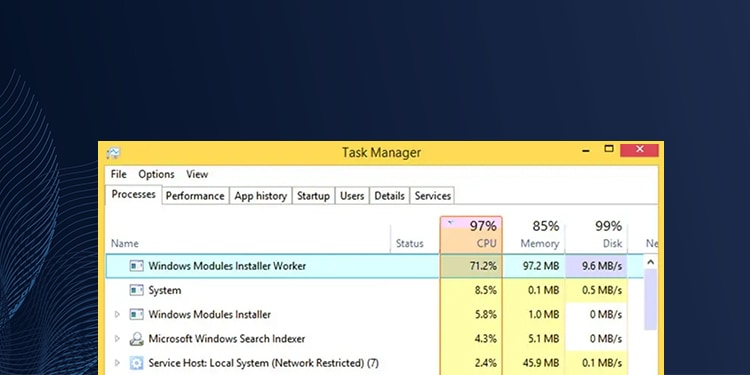The height and width of the screenshot is (375, 750).
Task: Click the 5.1 MB memory value
Action: tap(544, 339)
